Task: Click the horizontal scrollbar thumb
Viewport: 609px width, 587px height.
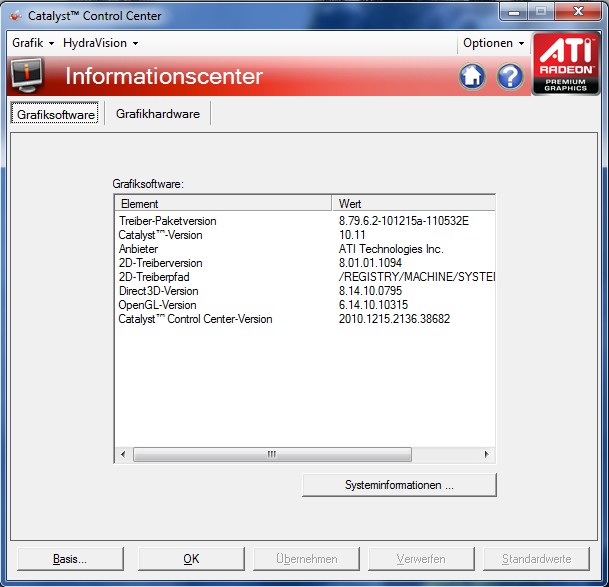Action: (272, 454)
